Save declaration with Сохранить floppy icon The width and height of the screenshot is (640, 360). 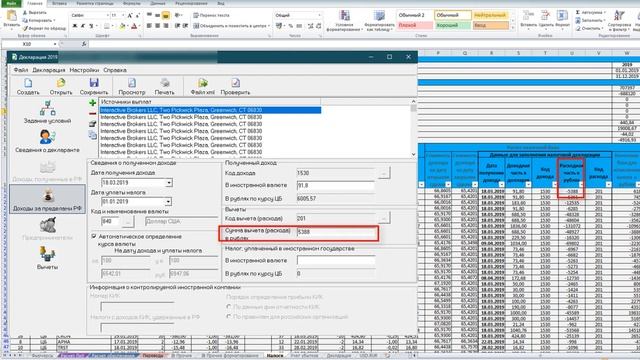pos(94,83)
